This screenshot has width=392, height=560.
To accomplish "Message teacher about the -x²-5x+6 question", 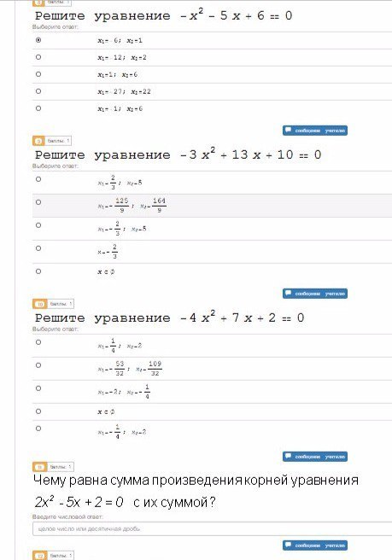I will click(x=315, y=131).
